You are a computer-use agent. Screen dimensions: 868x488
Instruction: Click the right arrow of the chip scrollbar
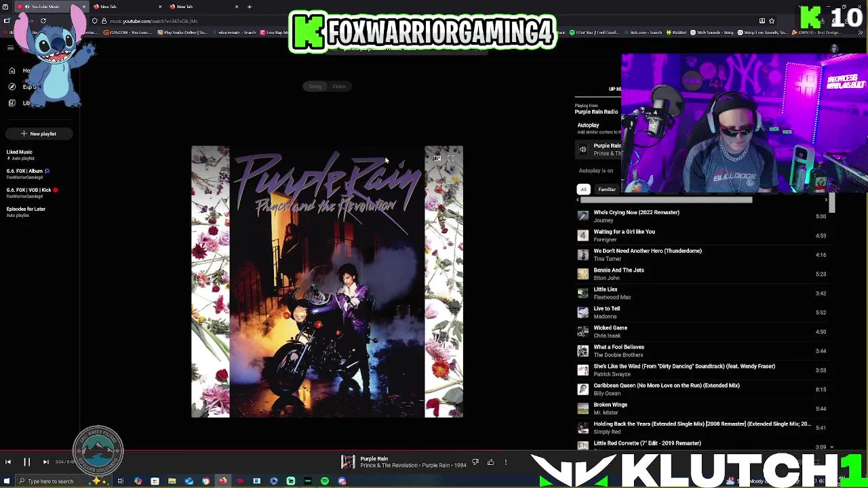[x=826, y=200]
